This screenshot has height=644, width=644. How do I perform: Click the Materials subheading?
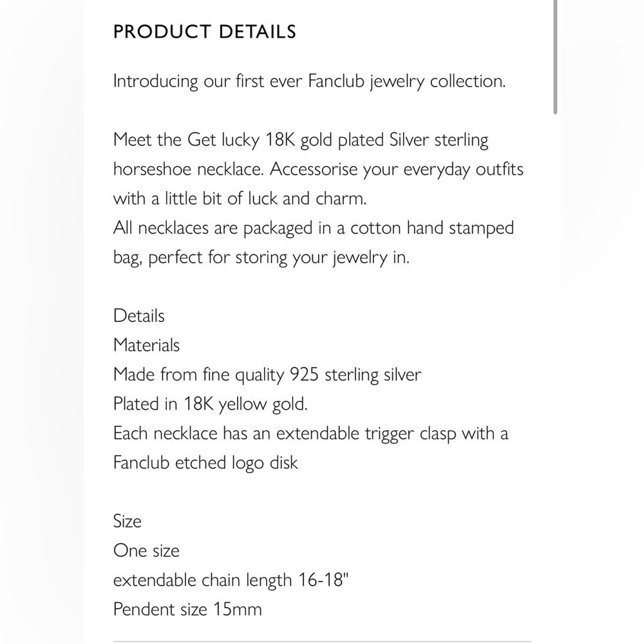[x=146, y=345]
